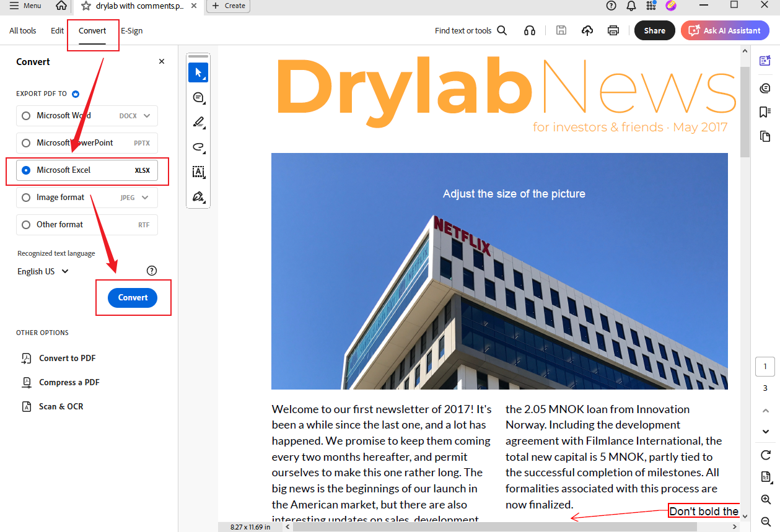Screen dimensions: 780x532
Task: Open the Add comment tool
Action: click(x=198, y=97)
